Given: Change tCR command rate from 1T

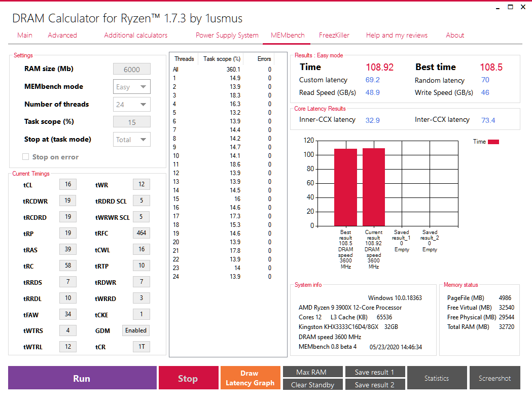Looking at the screenshot, I should click(x=141, y=346).
